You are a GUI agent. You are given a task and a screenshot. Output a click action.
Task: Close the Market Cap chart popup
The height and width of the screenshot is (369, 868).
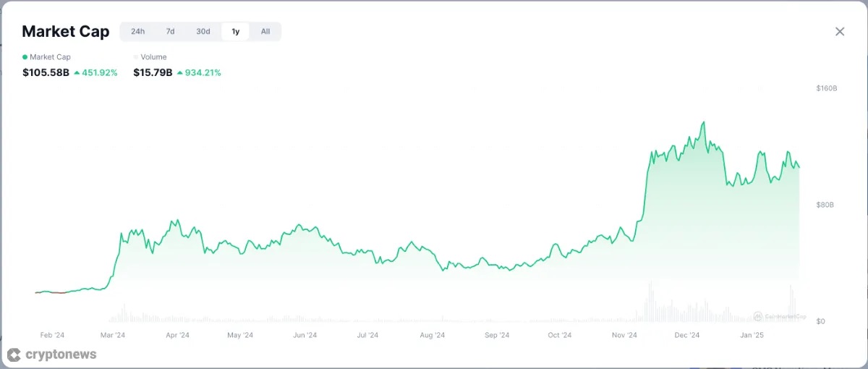point(840,32)
